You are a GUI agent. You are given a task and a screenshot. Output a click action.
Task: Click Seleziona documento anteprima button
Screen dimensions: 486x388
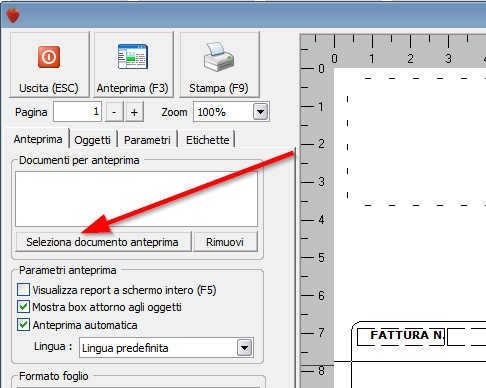tap(103, 242)
